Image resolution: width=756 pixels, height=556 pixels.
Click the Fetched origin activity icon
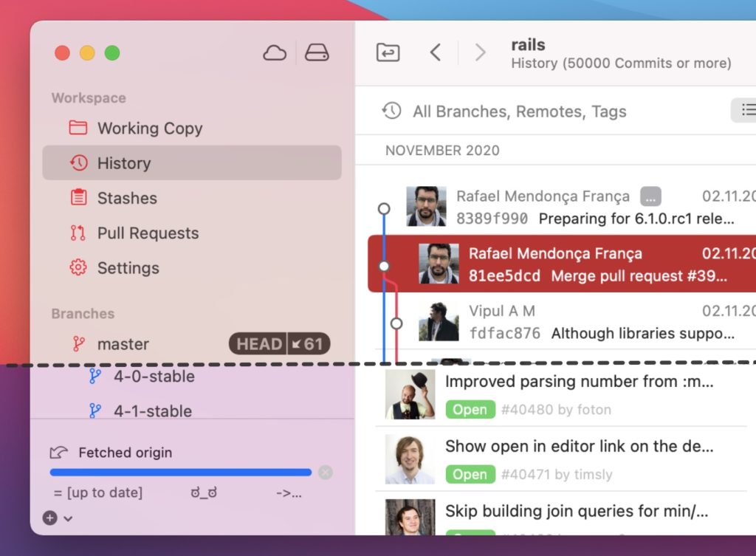pos(59,453)
